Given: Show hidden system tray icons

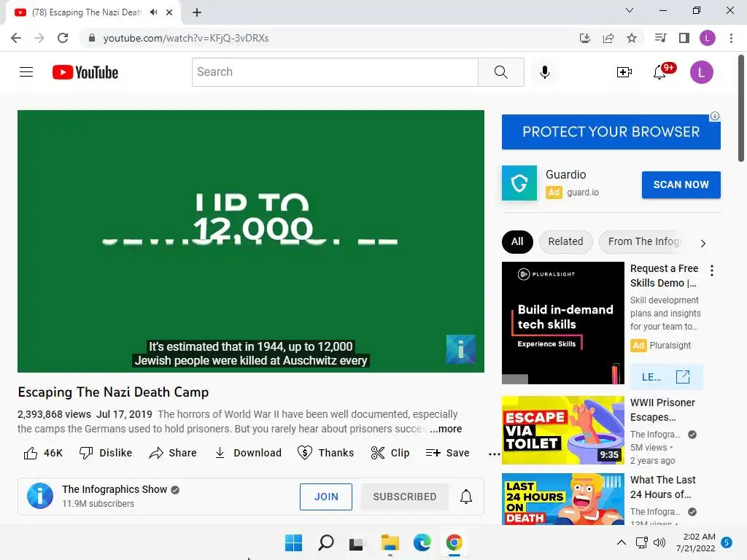Looking at the screenshot, I should 622,542.
